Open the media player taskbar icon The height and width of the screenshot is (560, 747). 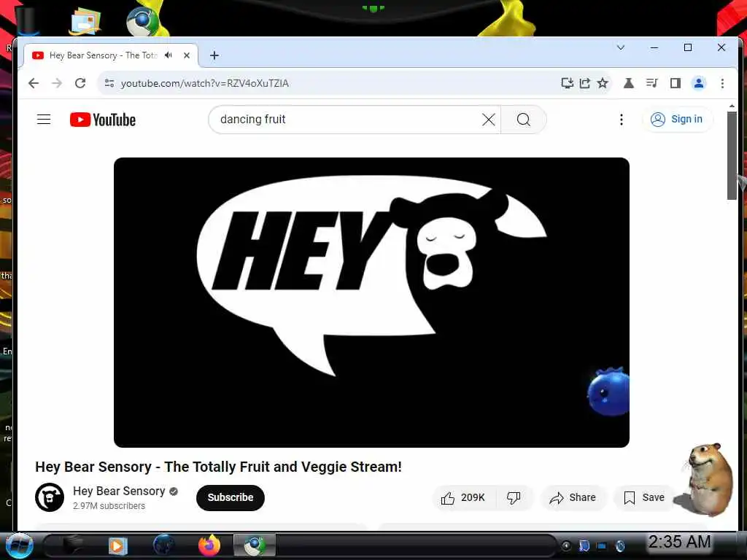[117, 545]
